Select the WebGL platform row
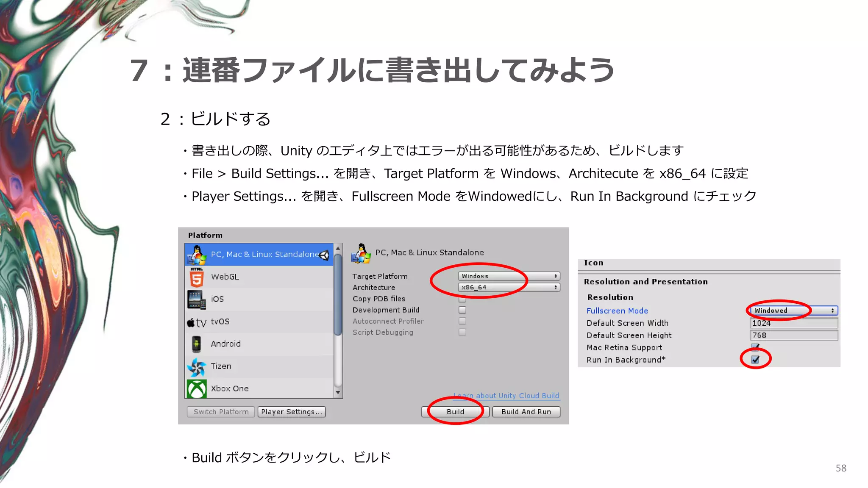The image size is (868, 488). click(259, 277)
